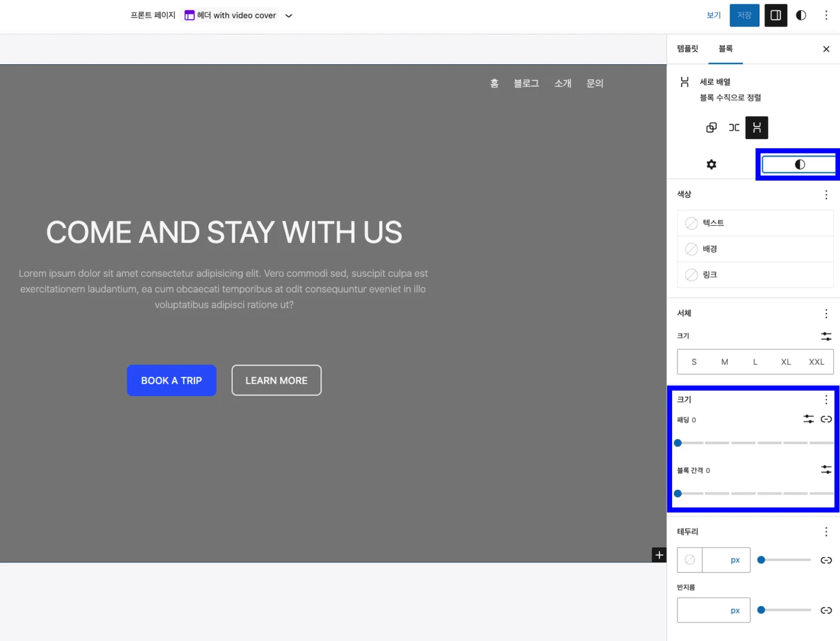Click the COME AND STAY WITH US heading
840x641 pixels.
coord(224,233)
